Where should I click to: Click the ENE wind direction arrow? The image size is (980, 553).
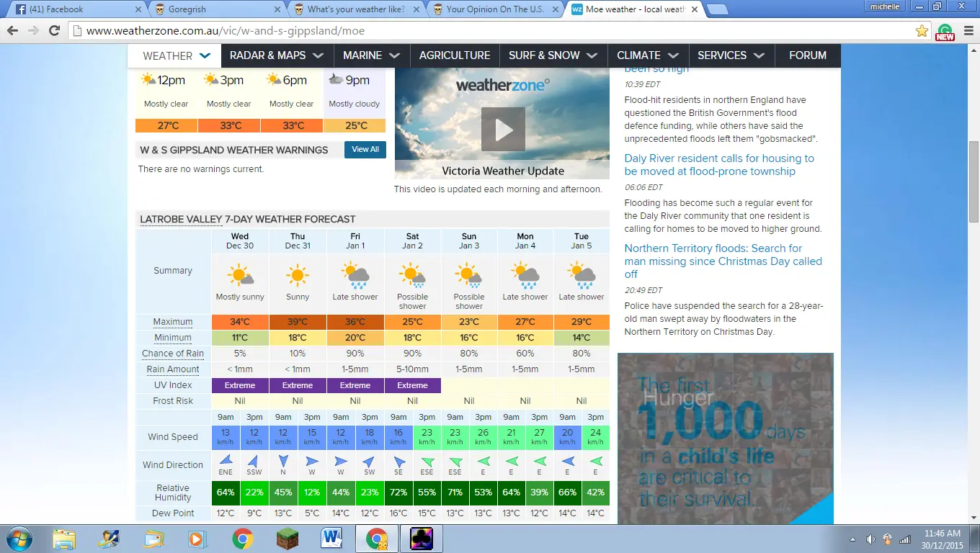pos(226,460)
